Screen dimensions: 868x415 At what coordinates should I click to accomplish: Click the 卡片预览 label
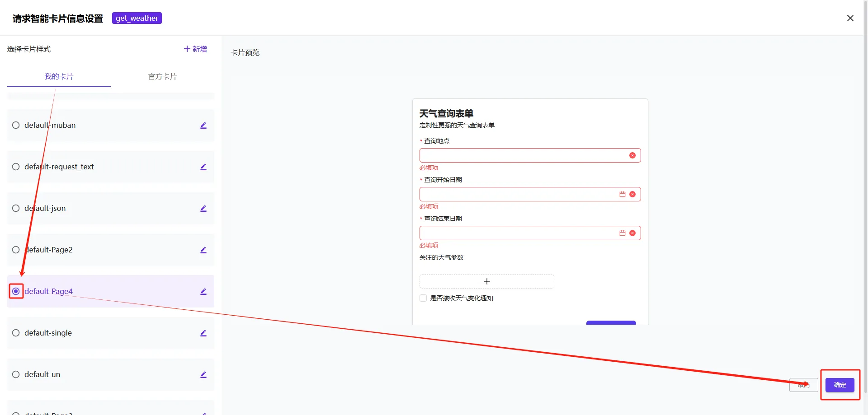pyautogui.click(x=245, y=53)
